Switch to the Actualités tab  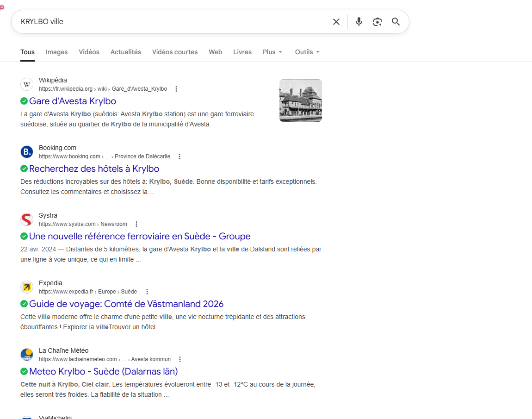coord(125,52)
